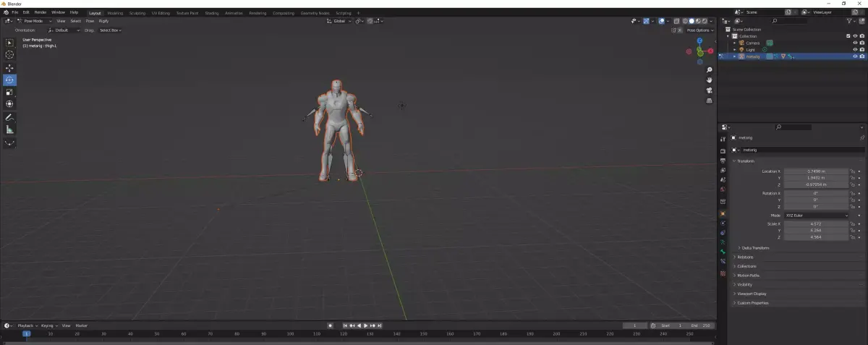Open Object properties tab (orange square)

(x=723, y=214)
